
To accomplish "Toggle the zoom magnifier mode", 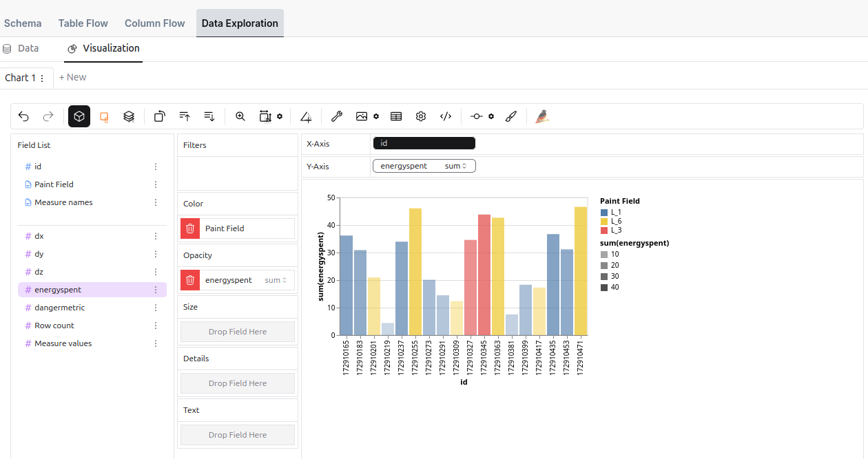I will [x=240, y=116].
